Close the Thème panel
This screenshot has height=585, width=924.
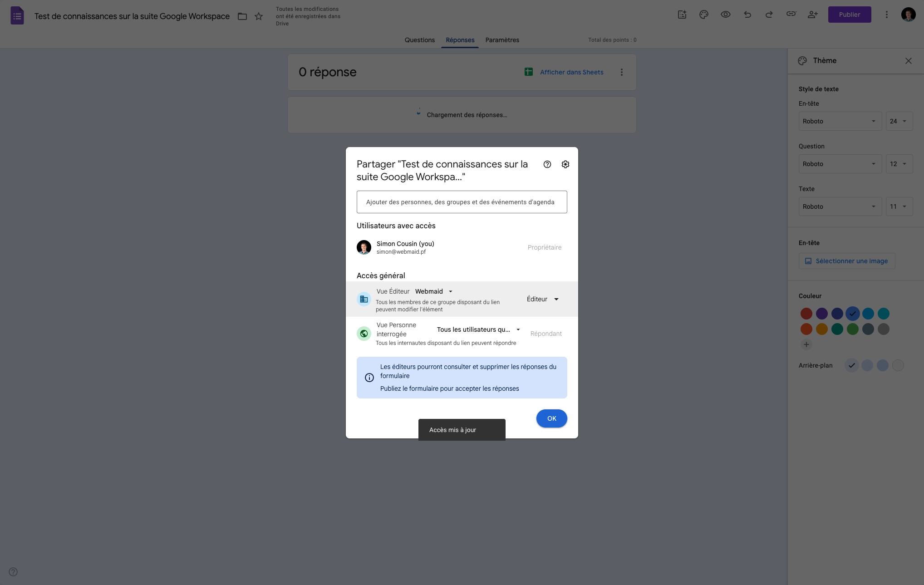tap(908, 61)
